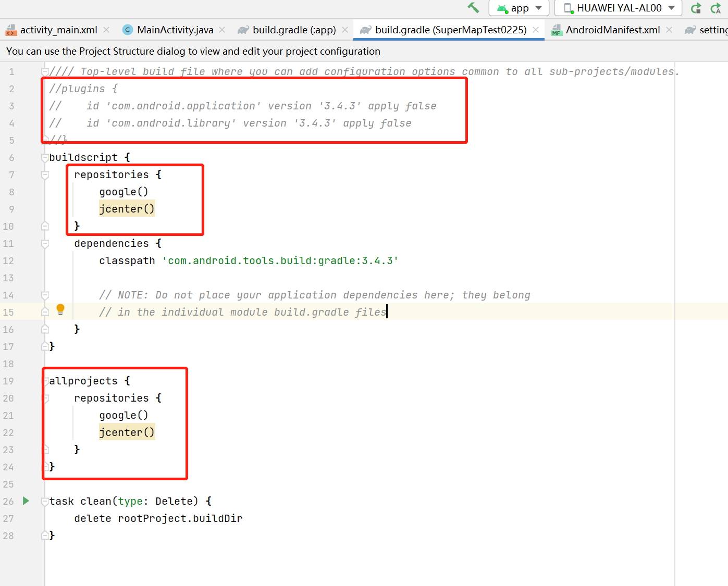The height and width of the screenshot is (586, 728).
Task: Open the app run configuration dropdown
Action: [x=519, y=8]
